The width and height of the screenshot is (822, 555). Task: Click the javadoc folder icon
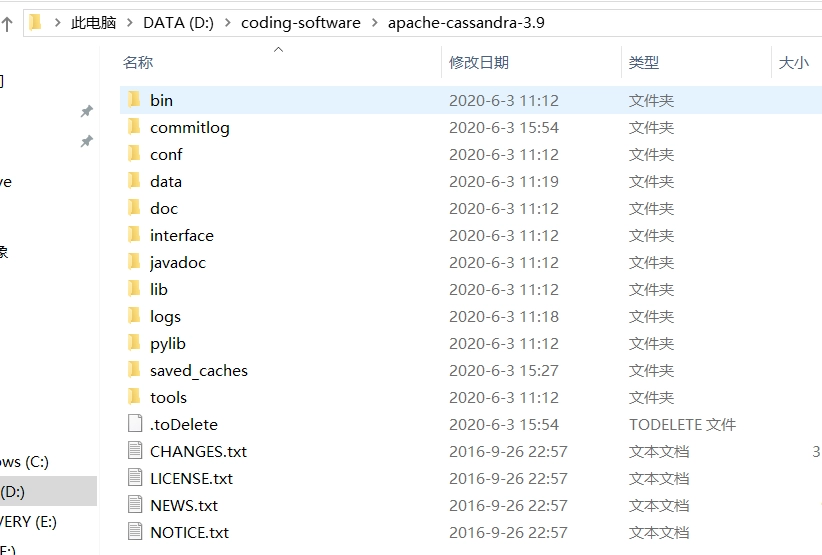point(134,262)
